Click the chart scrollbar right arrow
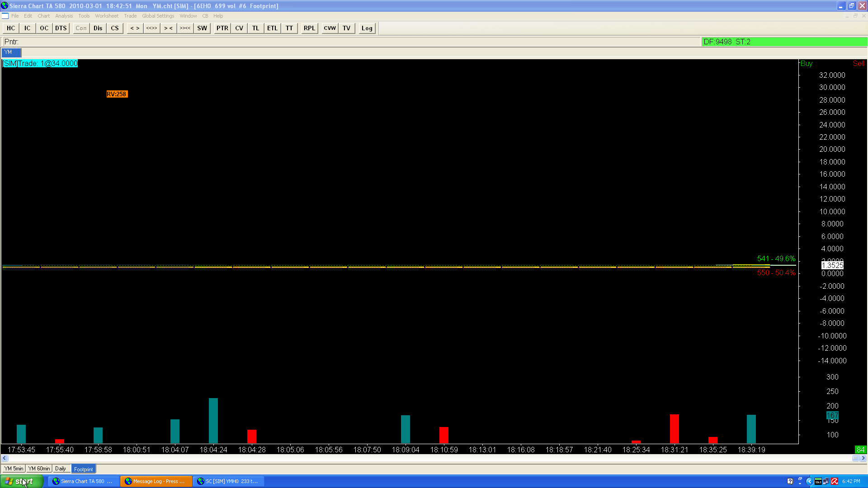 coord(863,458)
